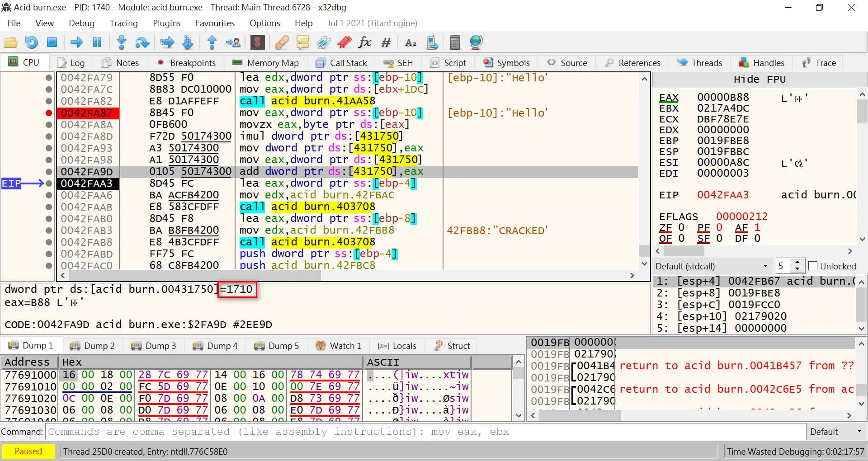Click the Hide FPU button
Viewport: 868px width, 461px height.
click(759, 80)
